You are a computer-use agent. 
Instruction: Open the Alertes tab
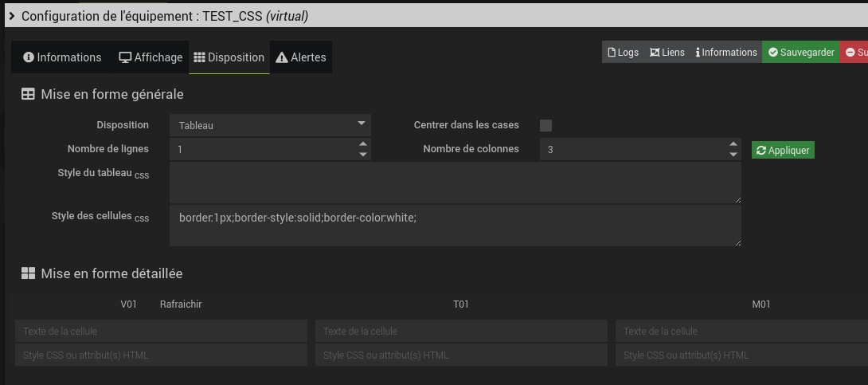point(301,57)
